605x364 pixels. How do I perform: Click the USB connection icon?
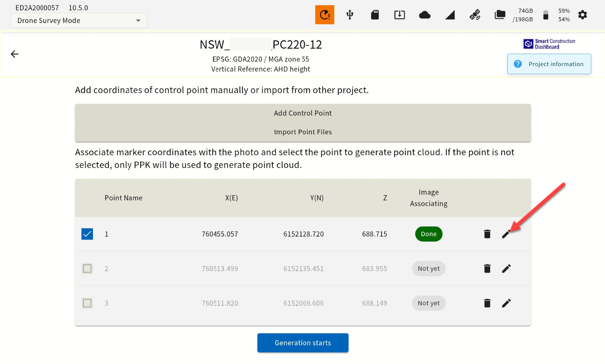tap(350, 15)
